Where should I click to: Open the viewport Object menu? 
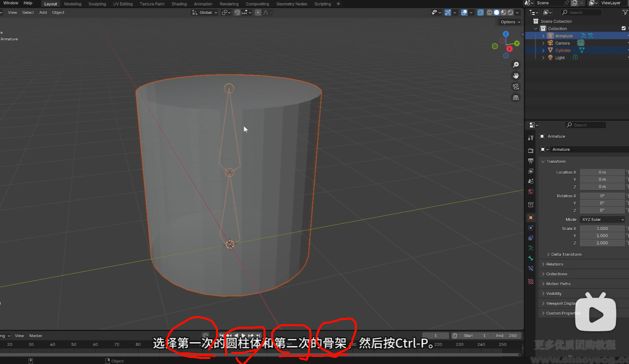click(x=58, y=13)
